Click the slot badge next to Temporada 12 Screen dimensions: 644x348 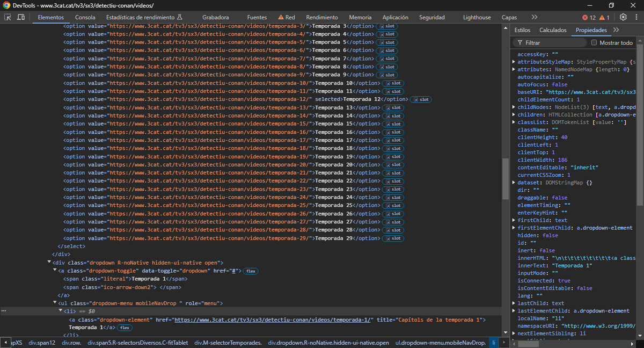click(421, 99)
